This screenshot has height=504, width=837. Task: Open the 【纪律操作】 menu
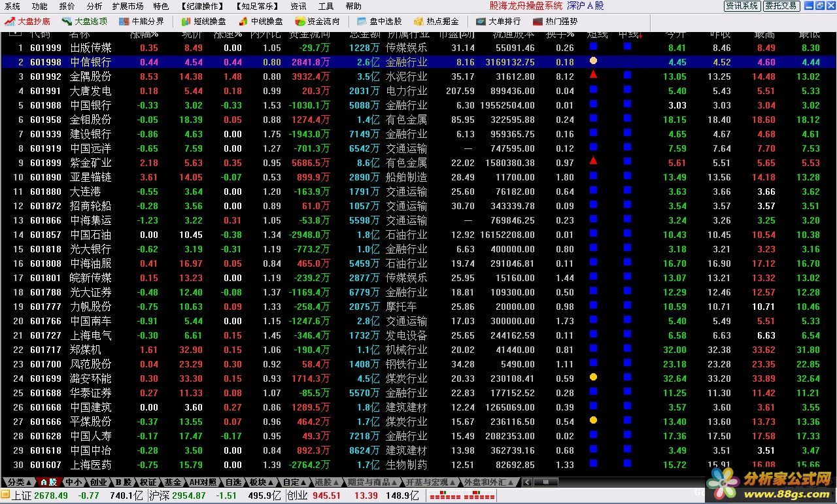click(x=202, y=6)
